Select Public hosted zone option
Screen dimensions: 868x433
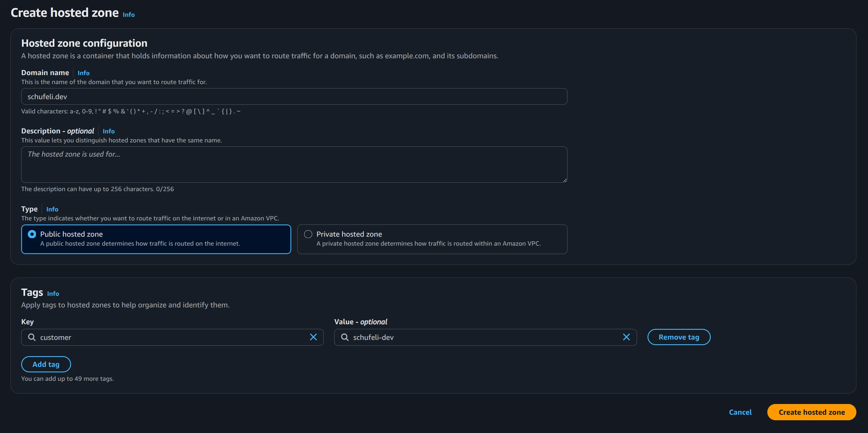[32, 234]
